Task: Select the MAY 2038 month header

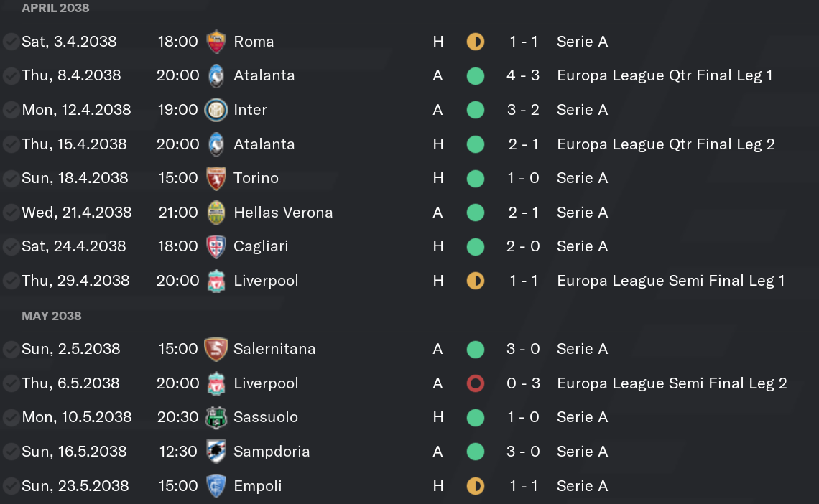Action: (x=52, y=316)
